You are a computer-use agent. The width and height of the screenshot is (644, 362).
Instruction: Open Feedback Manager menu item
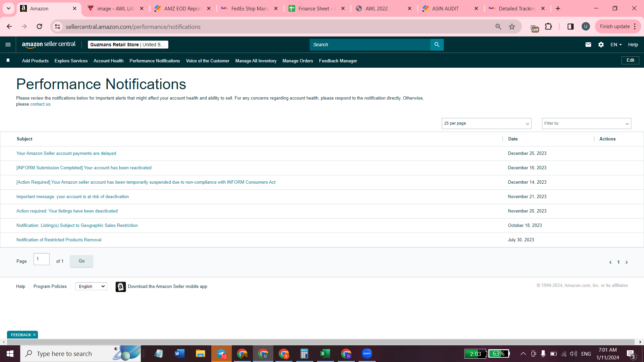pos(338,61)
